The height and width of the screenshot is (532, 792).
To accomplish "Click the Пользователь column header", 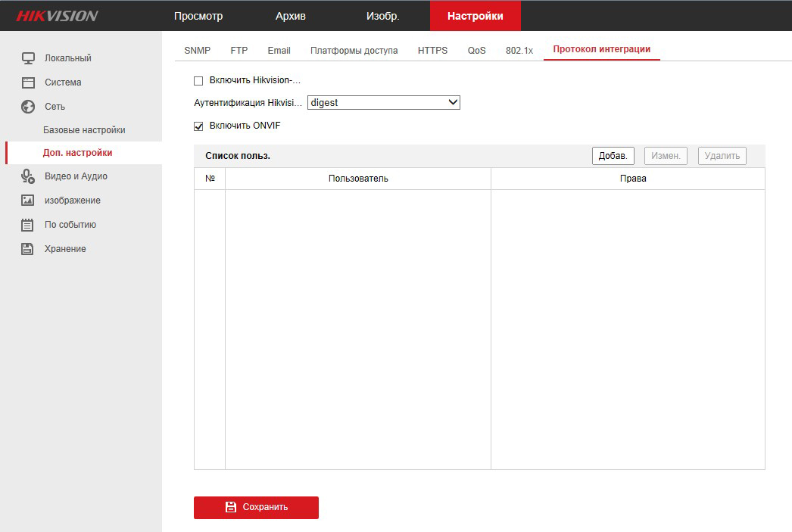I will coord(358,179).
